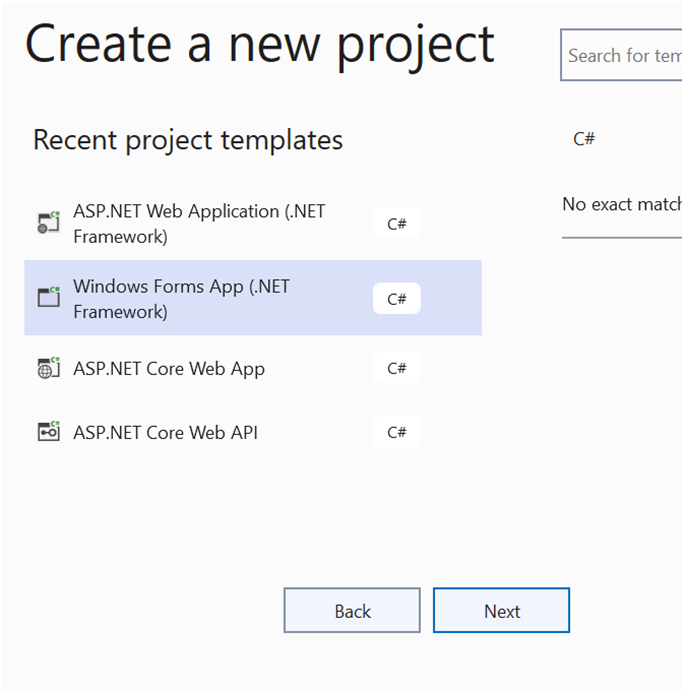Click the ASP.NET Web Application template icon

[48, 222]
